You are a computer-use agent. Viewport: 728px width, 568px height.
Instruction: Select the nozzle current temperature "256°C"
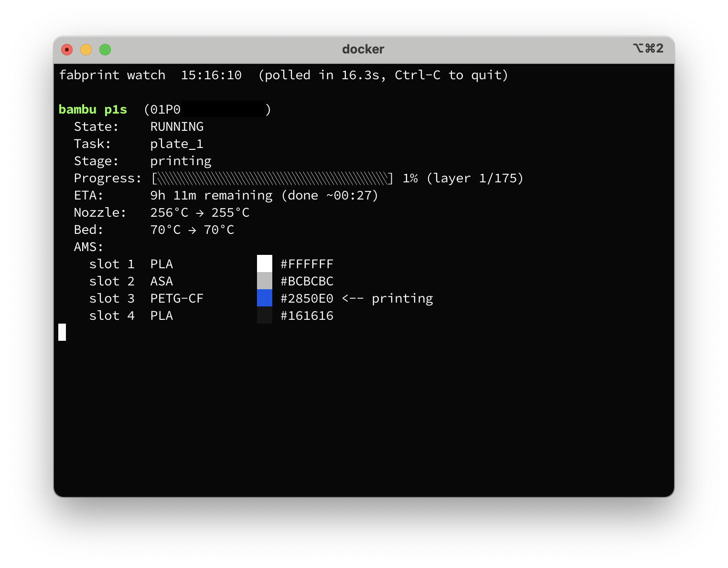pos(170,213)
